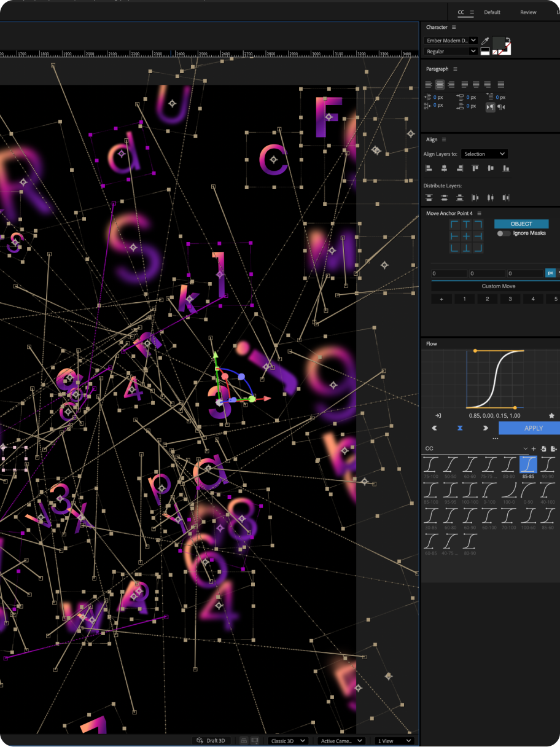Click the Flow favorite star icon
This screenshot has width=560, height=747.
[551, 416]
